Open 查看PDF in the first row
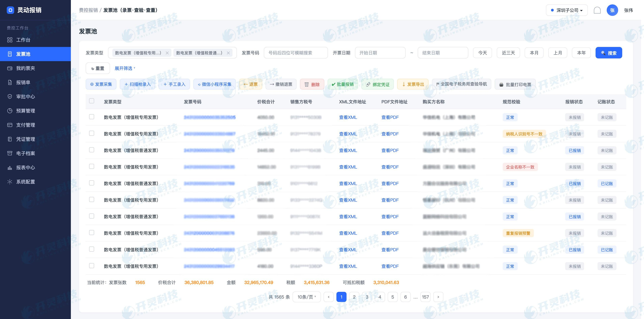Image resolution: width=644 pixels, height=319 pixels. [x=390, y=117]
